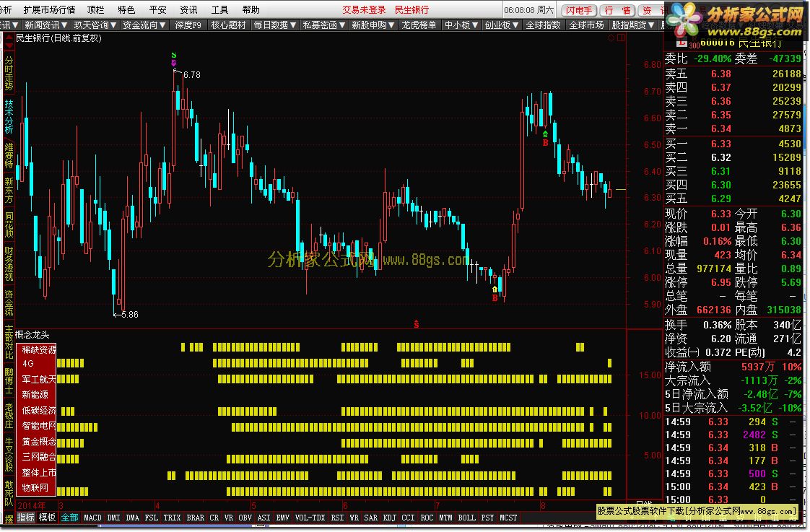Click the chart window restore icon
Screen dimensions: 810x532
coord(621,38)
